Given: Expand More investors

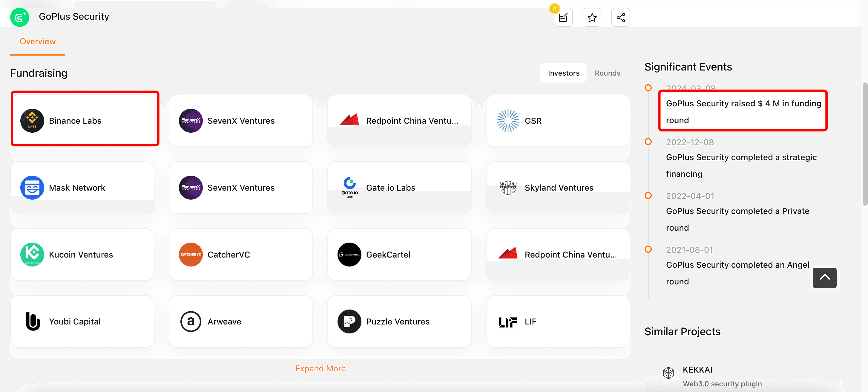Looking at the screenshot, I should (320, 368).
